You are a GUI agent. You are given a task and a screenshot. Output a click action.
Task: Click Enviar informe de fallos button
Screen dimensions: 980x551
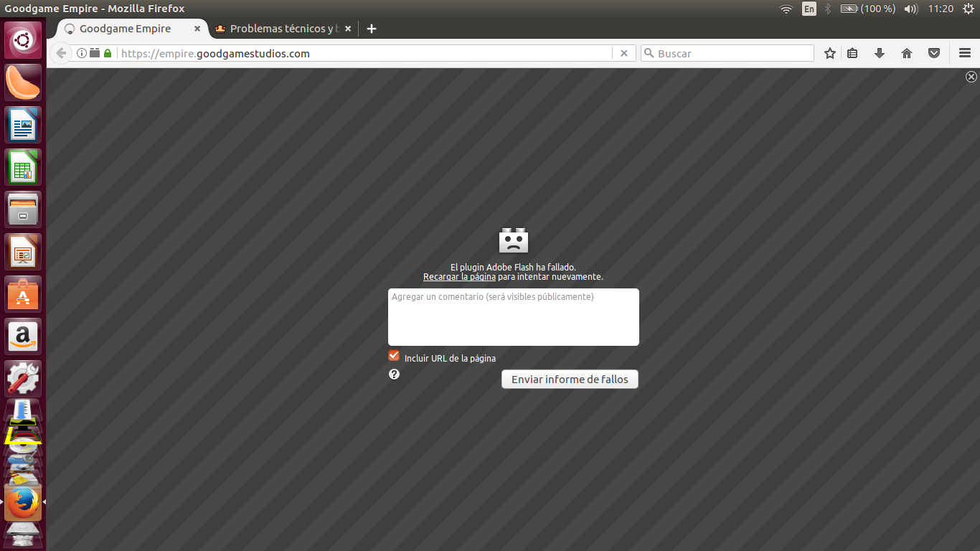570,379
